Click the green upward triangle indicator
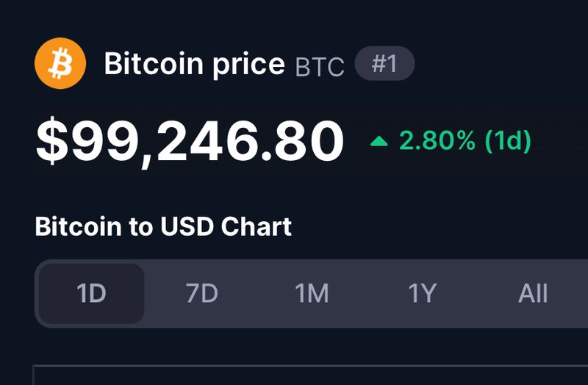The width and height of the screenshot is (588, 385). (x=379, y=141)
